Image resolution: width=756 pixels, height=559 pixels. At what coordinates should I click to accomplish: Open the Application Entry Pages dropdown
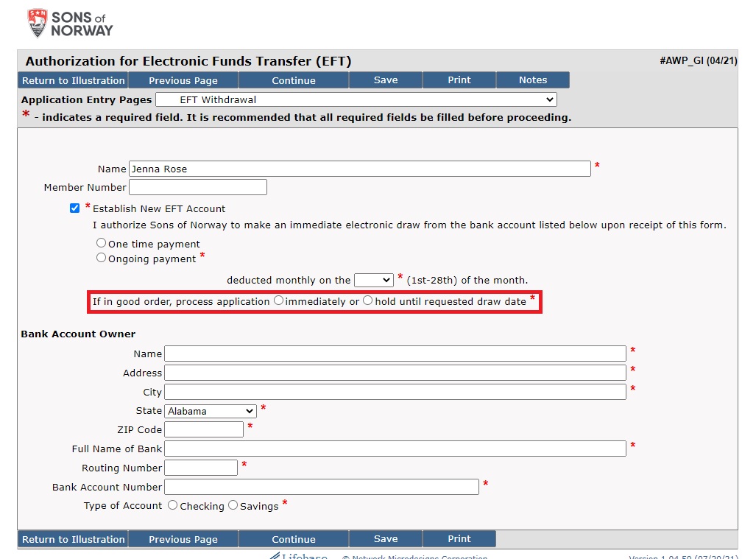(356, 99)
